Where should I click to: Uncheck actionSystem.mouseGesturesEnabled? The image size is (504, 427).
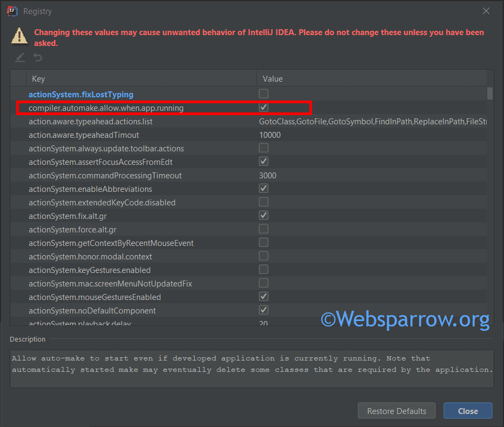pos(263,296)
